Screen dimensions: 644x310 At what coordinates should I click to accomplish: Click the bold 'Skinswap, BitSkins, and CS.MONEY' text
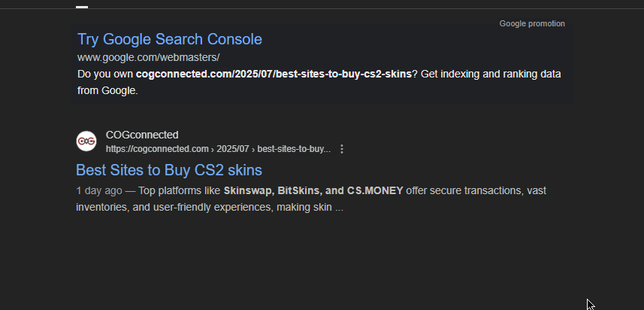tap(313, 191)
